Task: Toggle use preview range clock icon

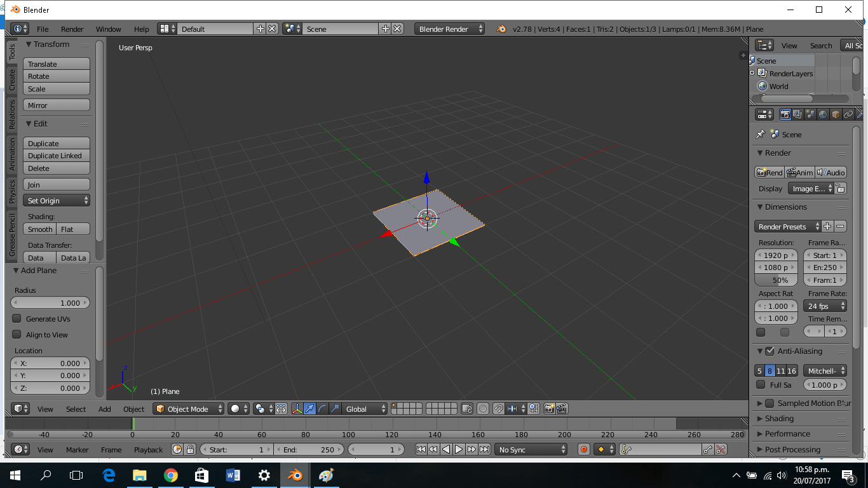Action: point(177,450)
